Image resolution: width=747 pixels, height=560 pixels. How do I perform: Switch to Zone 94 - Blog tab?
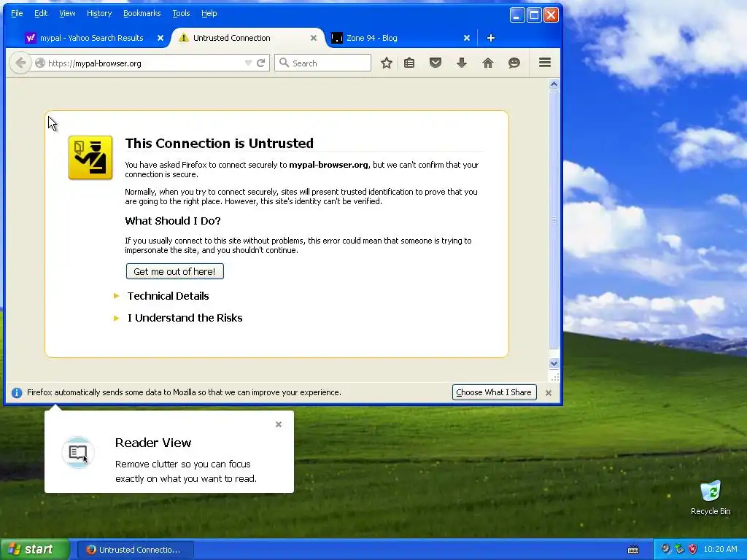[x=371, y=38]
